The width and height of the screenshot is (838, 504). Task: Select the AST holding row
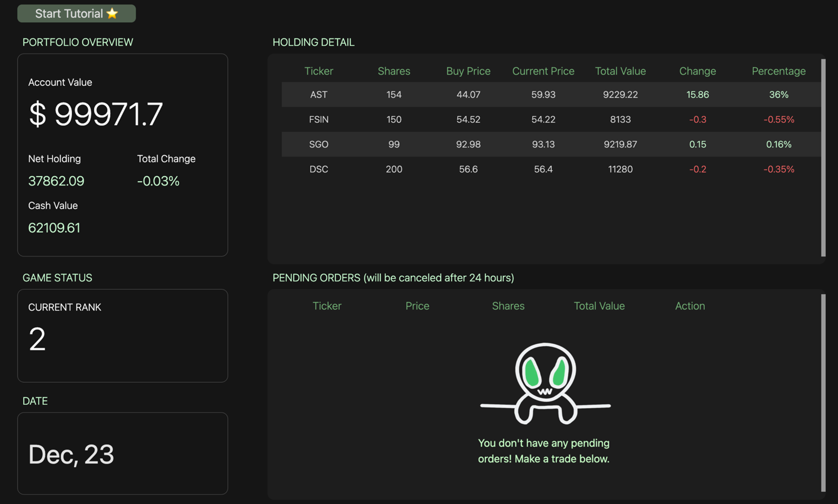pos(502,95)
